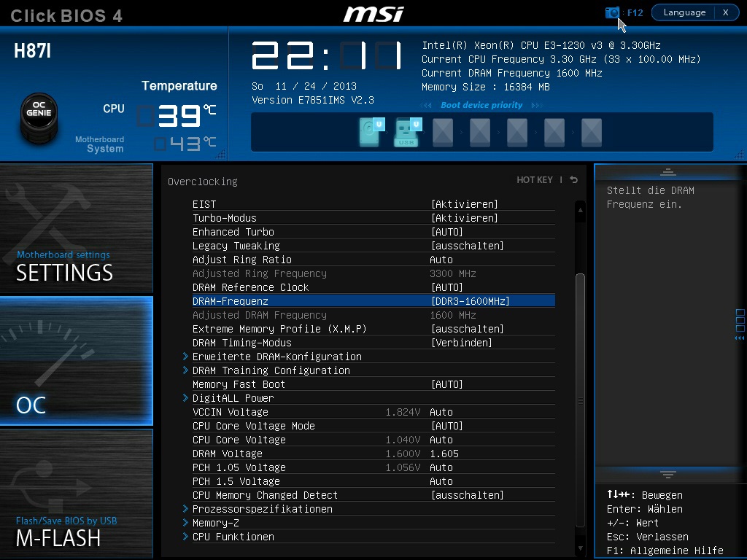747x560 pixels.
Task: Click the Memory Size 16384 MB text
Action: [485, 87]
